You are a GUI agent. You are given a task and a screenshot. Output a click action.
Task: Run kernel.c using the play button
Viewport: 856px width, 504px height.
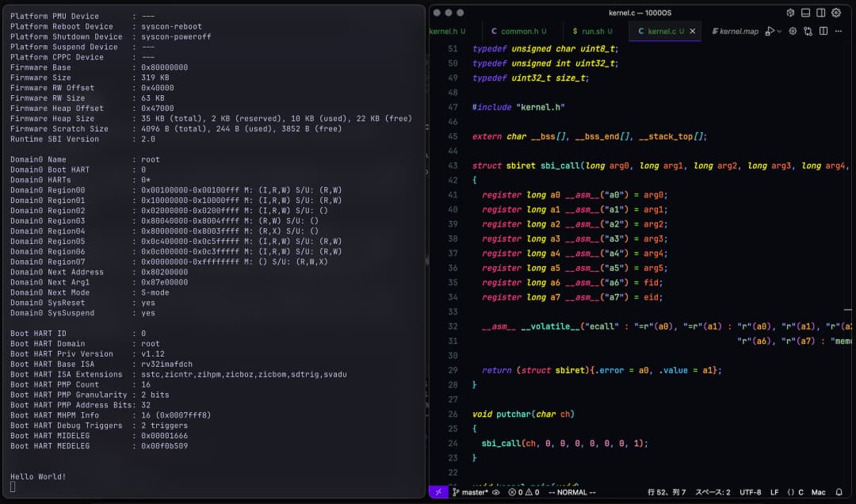click(x=770, y=29)
